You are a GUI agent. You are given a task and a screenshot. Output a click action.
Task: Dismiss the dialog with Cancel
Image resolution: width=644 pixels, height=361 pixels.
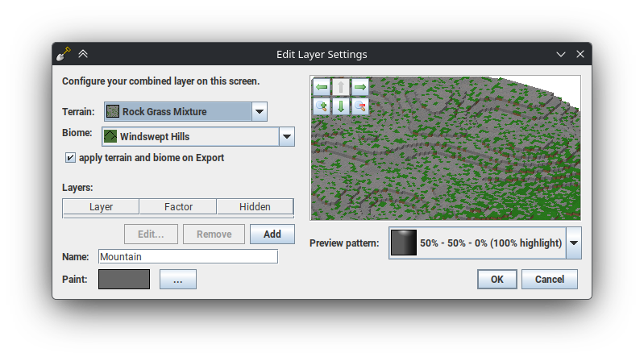pos(549,279)
